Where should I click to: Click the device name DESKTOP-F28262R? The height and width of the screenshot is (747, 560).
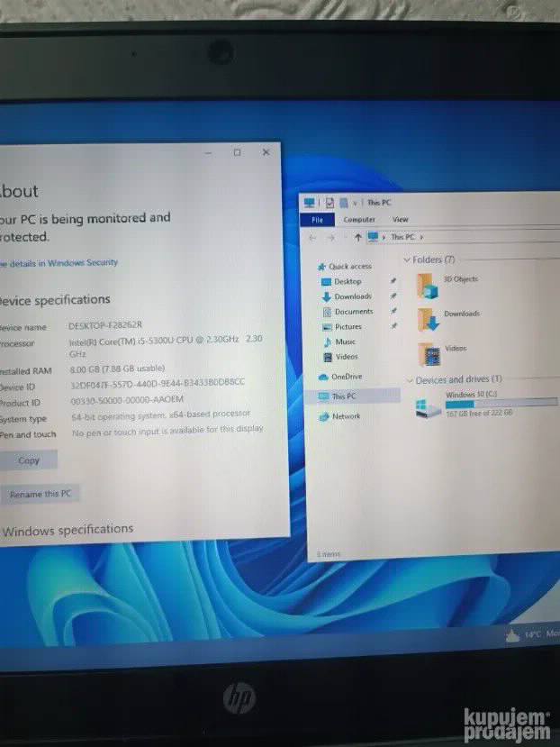pyautogui.click(x=105, y=325)
